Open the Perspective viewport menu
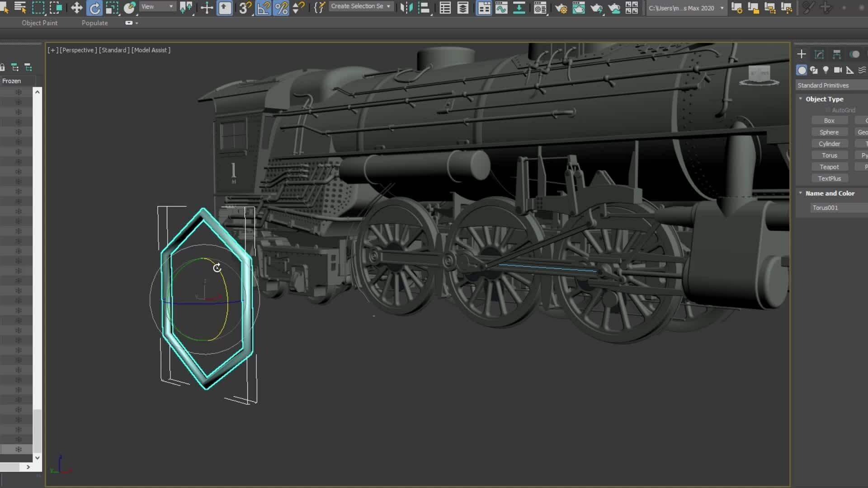The image size is (868, 488). pos(77,50)
